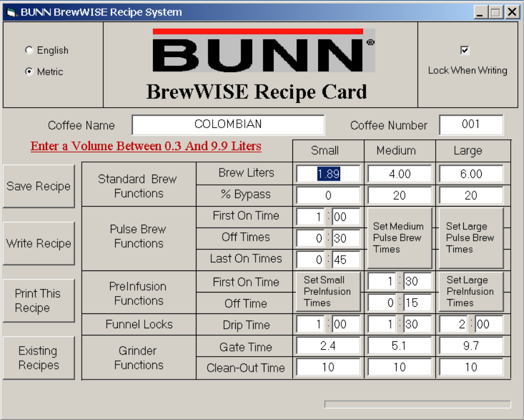Click the Medium % Bypass field
Screen dimensions: 524x420
coord(400,195)
